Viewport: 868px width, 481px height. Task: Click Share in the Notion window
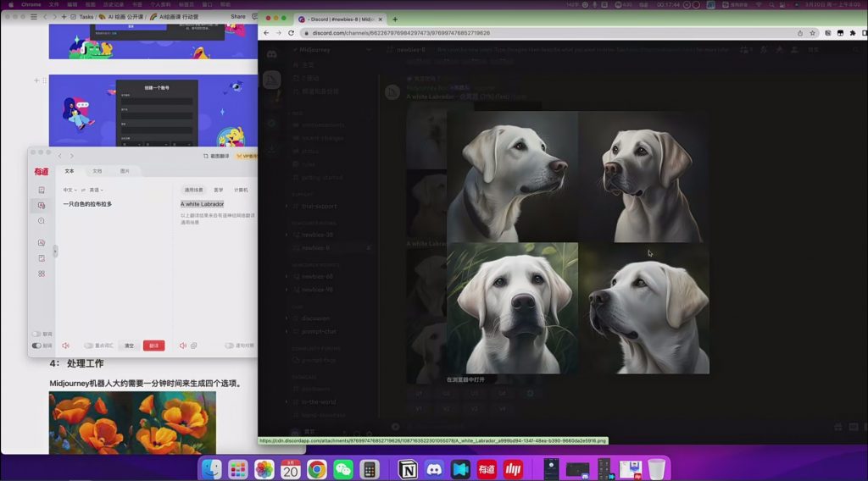coord(238,17)
